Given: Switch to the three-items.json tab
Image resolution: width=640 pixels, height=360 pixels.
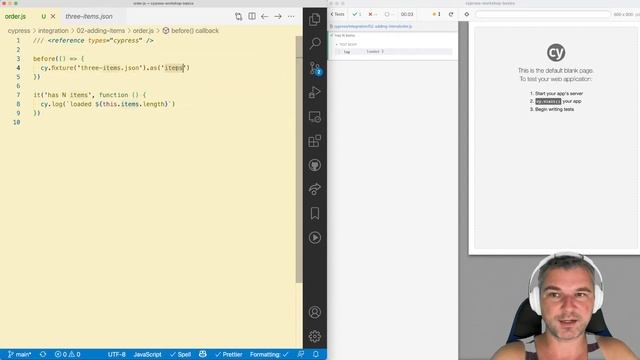Looking at the screenshot, I should (x=89, y=16).
